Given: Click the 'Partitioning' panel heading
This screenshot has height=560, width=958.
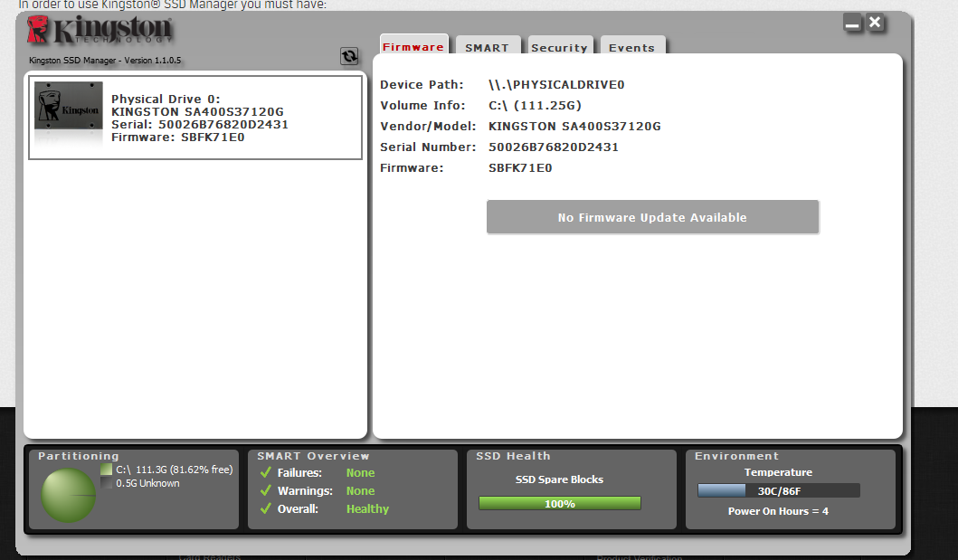Looking at the screenshot, I should [x=78, y=456].
